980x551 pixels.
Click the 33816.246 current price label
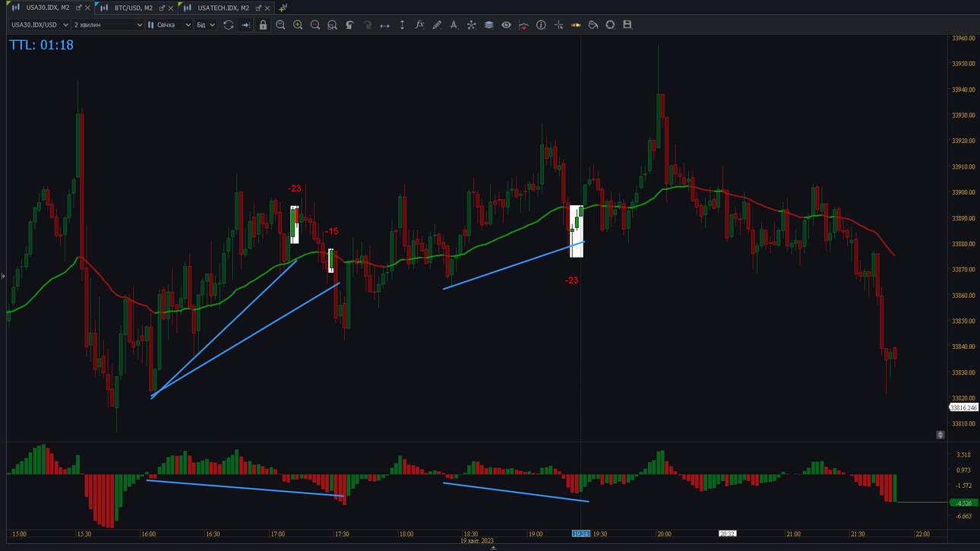coord(963,408)
